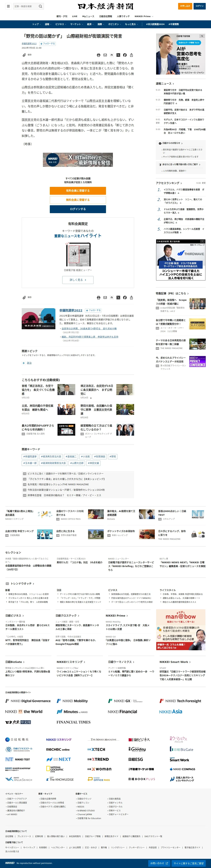The image size is (211, 868).
Task: Click サイトに関するご意見ご要望 footer button
Action: pyautogui.click(x=189, y=863)
